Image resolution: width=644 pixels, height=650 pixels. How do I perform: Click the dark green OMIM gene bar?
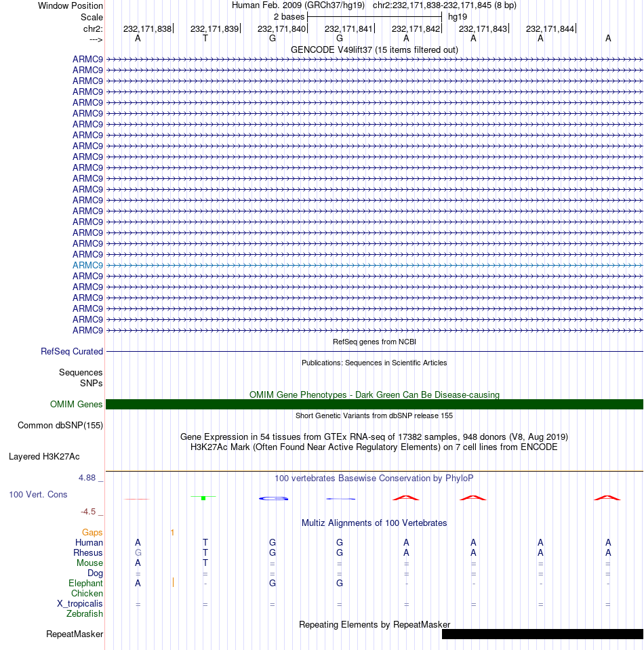pyautogui.click(x=374, y=404)
